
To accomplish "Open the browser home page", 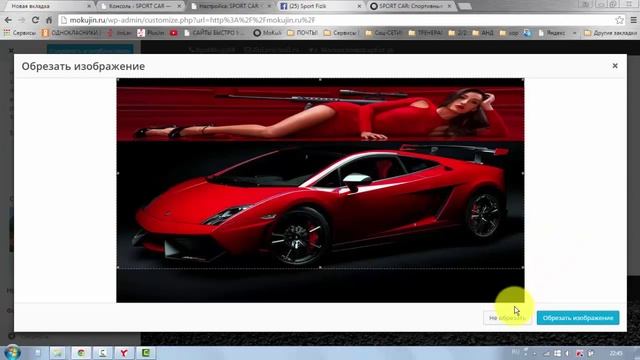I will (49, 20).
